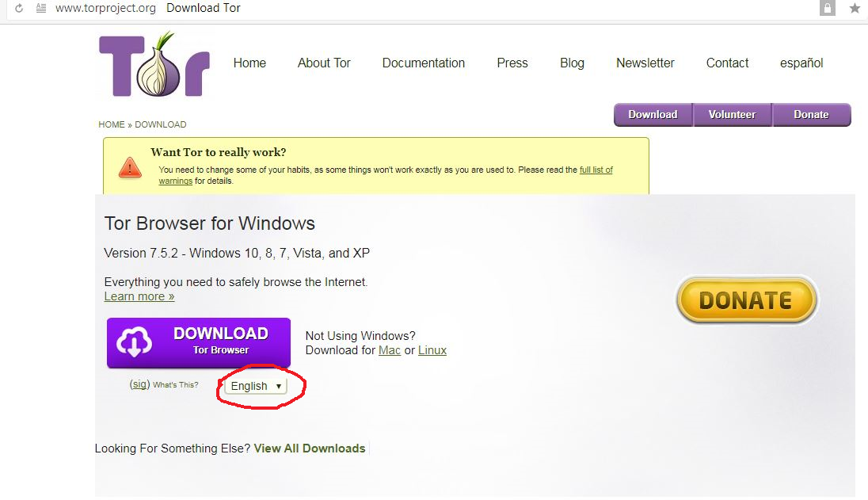Click the browser reload icon
Screen dimensions: 868x500
[x=17, y=8]
